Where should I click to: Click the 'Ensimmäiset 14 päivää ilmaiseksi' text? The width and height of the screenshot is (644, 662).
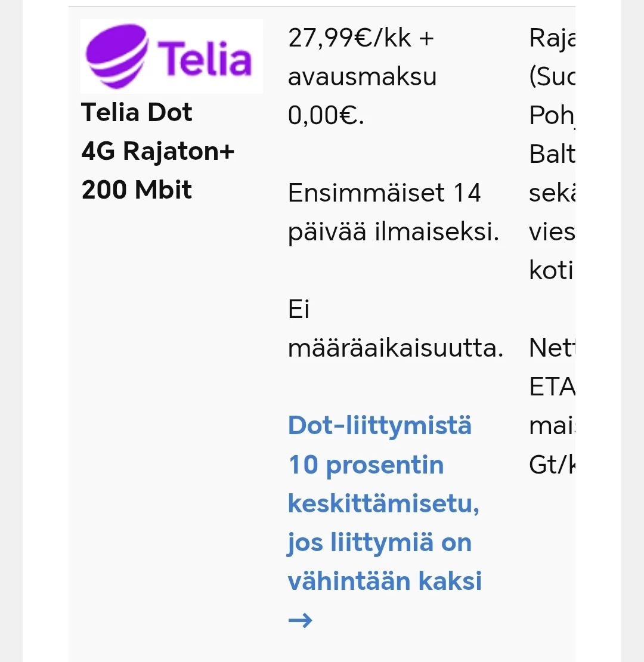pos(392,213)
